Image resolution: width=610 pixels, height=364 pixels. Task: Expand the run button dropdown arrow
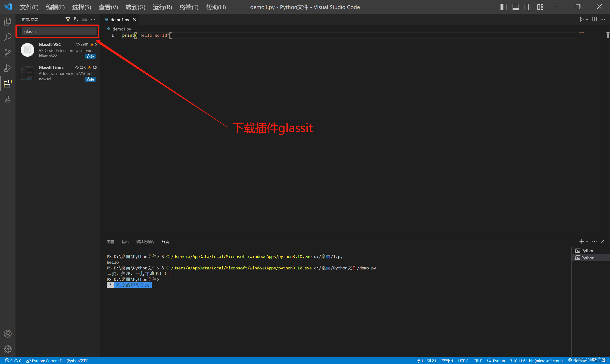pyautogui.click(x=587, y=19)
